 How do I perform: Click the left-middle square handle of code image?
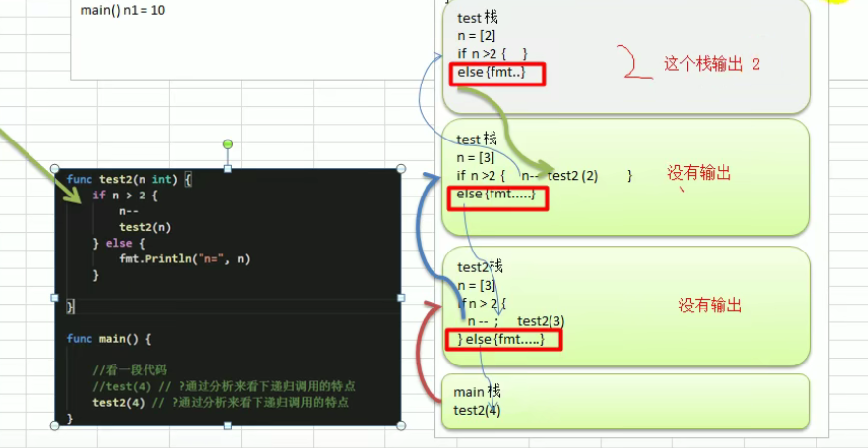pos(54,298)
